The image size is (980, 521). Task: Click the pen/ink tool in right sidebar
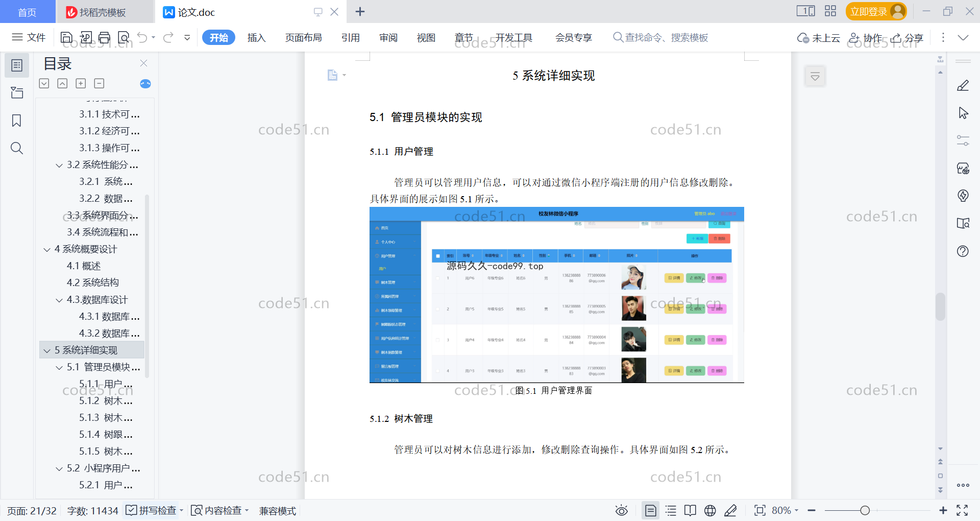point(963,85)
